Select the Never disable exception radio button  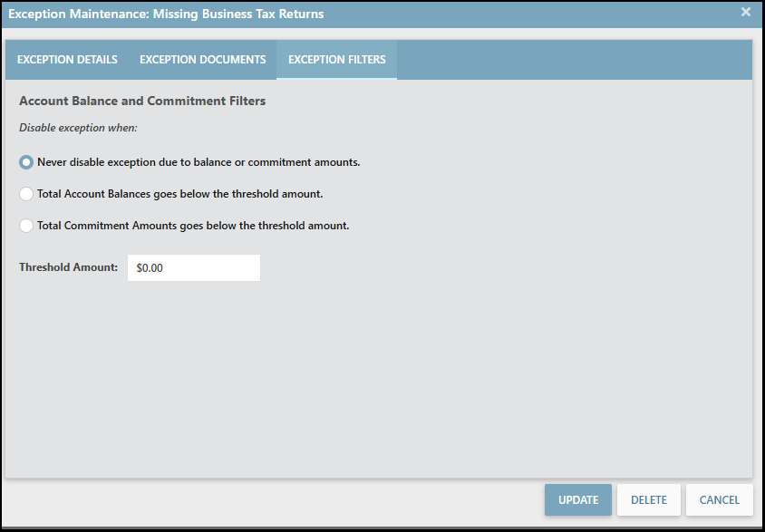(x=27, y=163)
